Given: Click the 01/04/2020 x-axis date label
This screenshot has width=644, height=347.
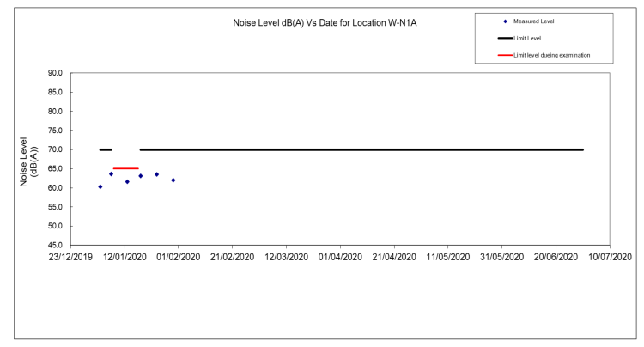Looking at the screenshot, I should pos(340,256).
